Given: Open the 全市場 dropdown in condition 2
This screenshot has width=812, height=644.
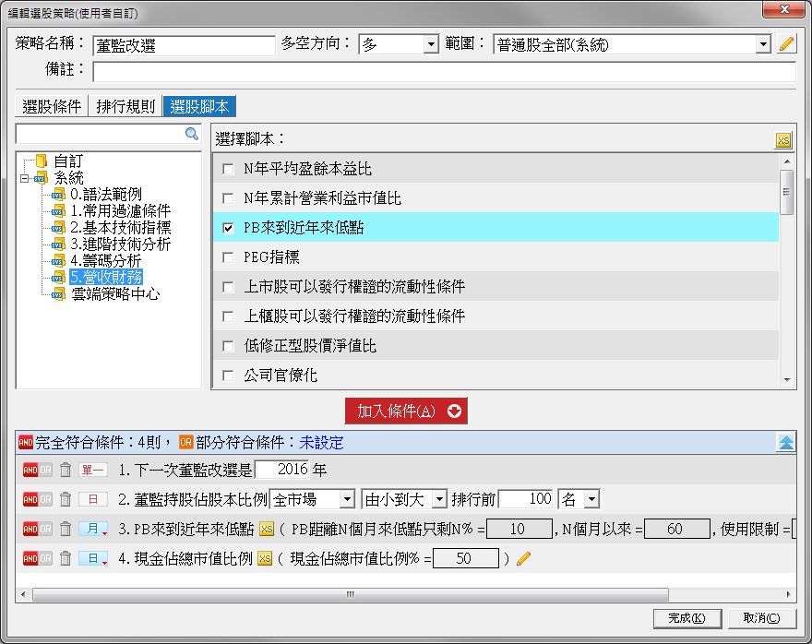Looking at the screenshot, I should (347, 499).
